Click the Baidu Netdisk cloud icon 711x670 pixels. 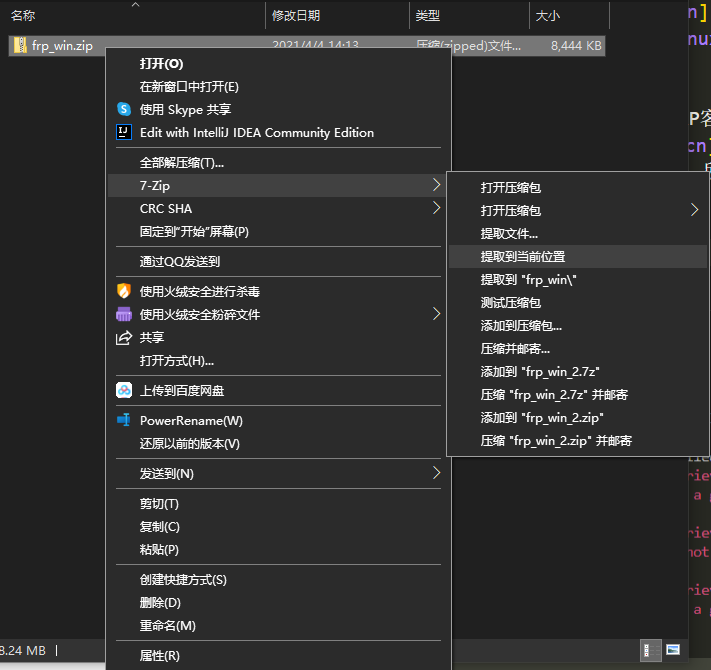pos(124,390)
